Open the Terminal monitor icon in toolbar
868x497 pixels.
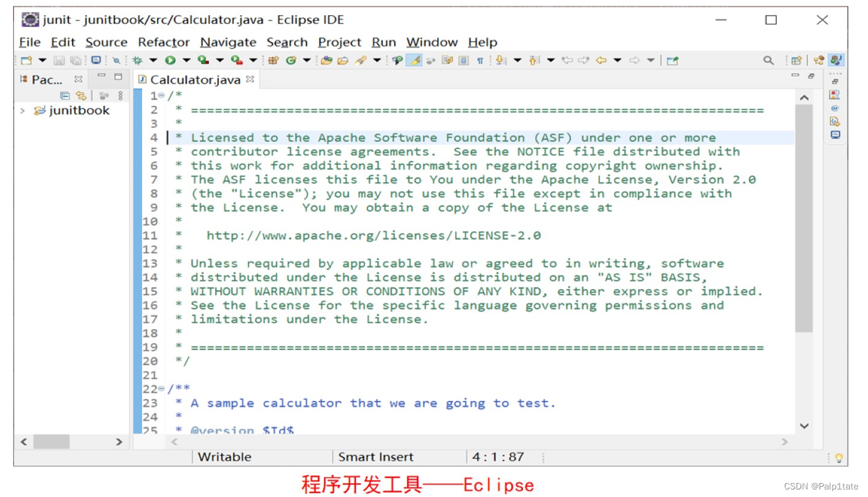click(x=96, y=61)
